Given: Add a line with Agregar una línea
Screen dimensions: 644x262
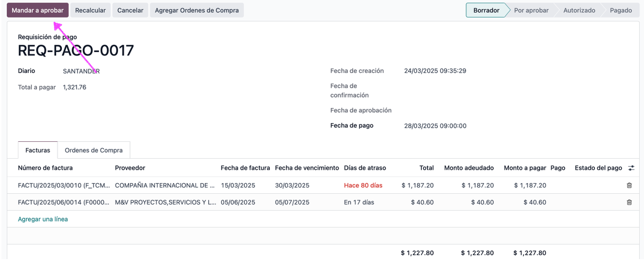Looking at the screenshot, I should pos(43,219).
